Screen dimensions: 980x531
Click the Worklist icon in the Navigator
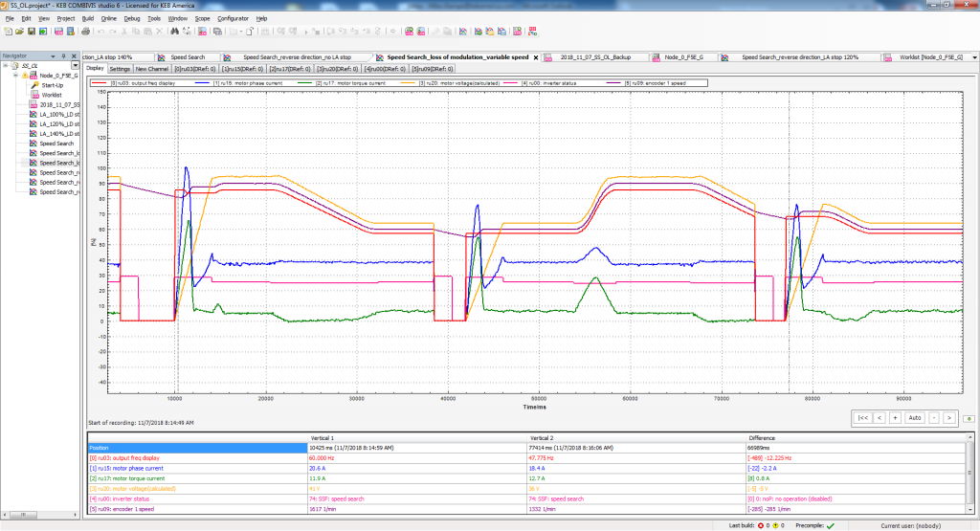click(x=35, y=95)
